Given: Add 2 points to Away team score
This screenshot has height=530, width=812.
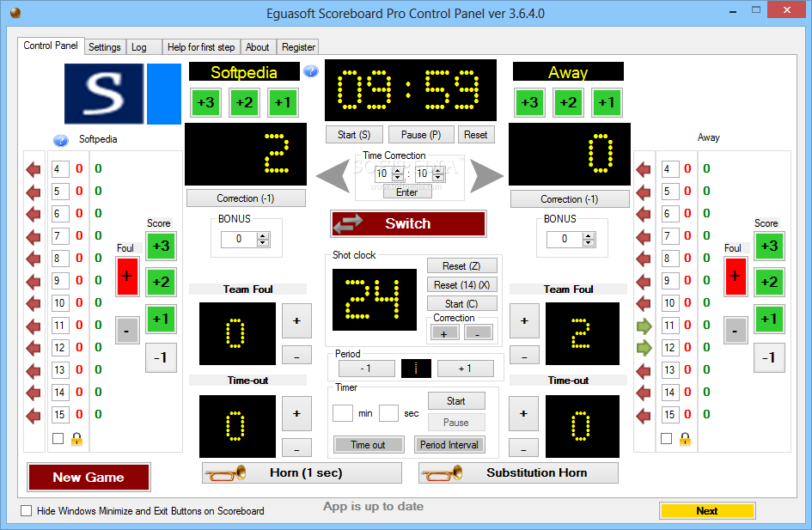Looking at the screenshot, I should point(568,102).
